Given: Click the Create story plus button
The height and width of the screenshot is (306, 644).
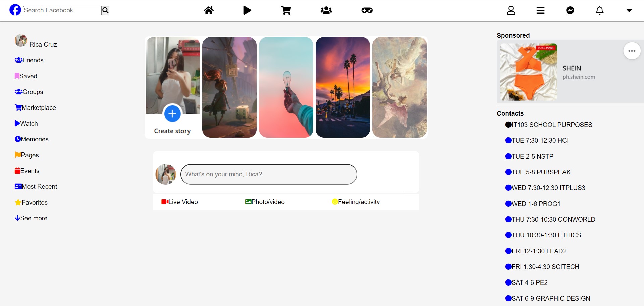Looking at the screenshot, I should [x=172, y=114].
